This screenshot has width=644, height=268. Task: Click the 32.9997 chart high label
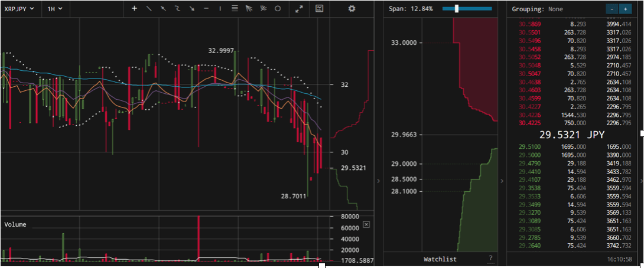click(221, 51)
